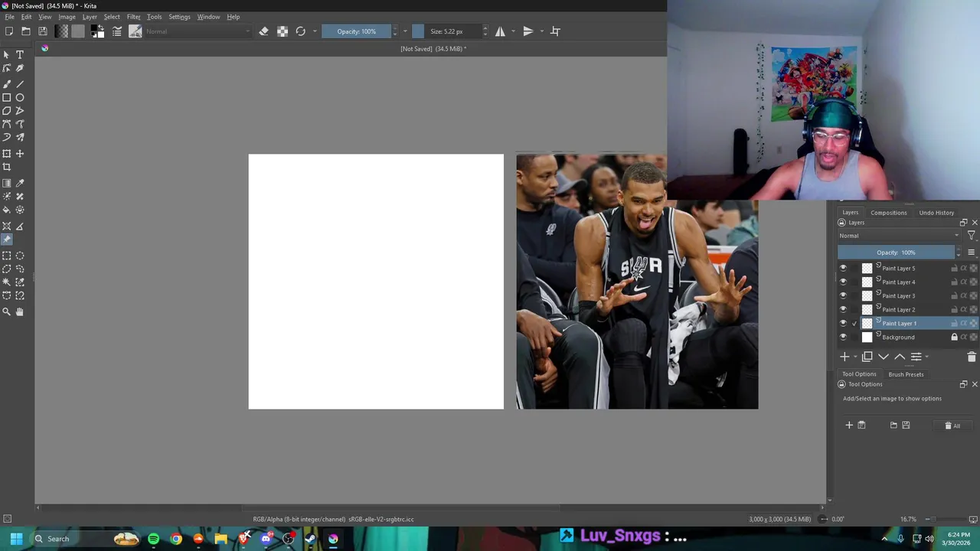Open the Layers docker options menu
Screen dimensions: 980x551
tap(971, 253)
